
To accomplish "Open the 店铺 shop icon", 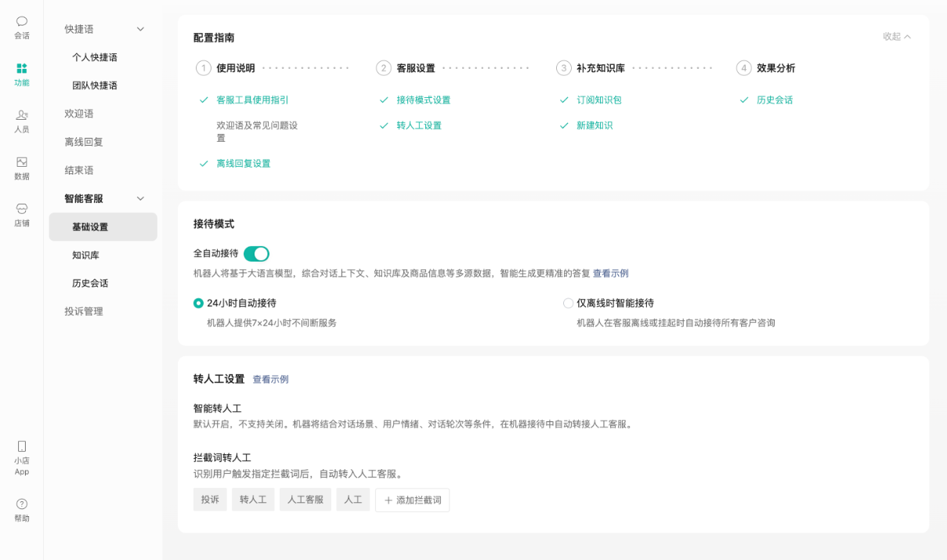I will coord(21,209).
